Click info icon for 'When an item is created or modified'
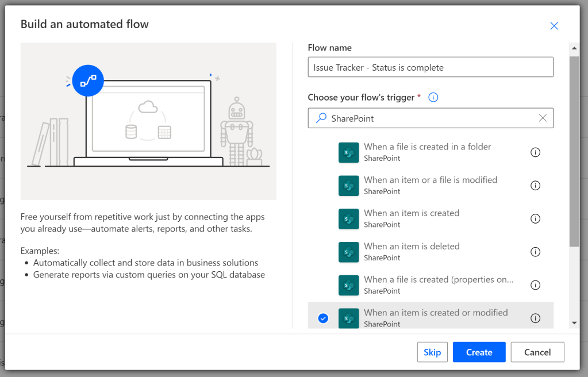Image resolution: width=588 pixels, height=377 pixels. coord(535,318)
